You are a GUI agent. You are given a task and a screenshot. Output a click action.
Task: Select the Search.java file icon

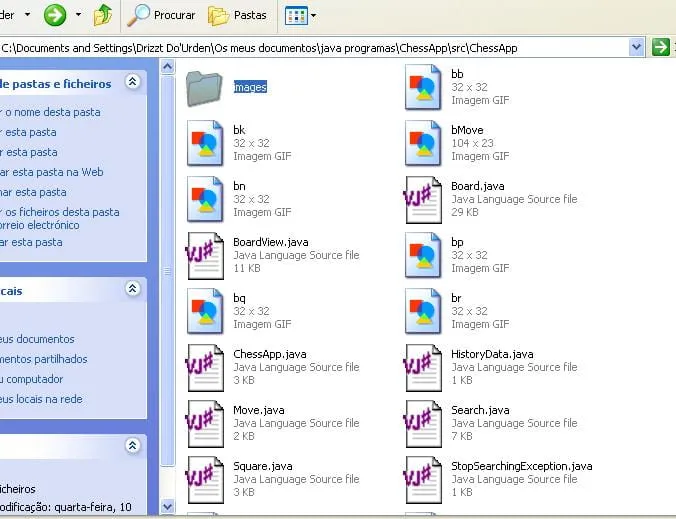[x=422, y=424]
